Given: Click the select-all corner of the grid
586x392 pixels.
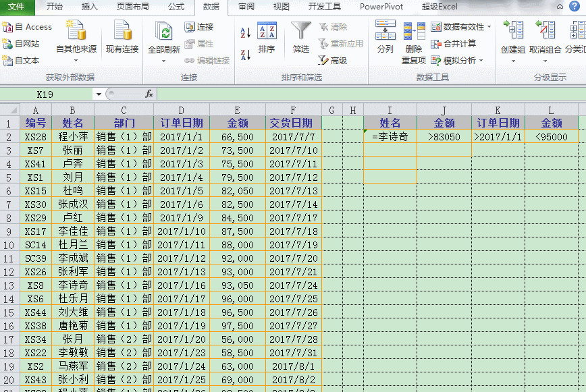Looking at the screenshot, I should 10,110.
